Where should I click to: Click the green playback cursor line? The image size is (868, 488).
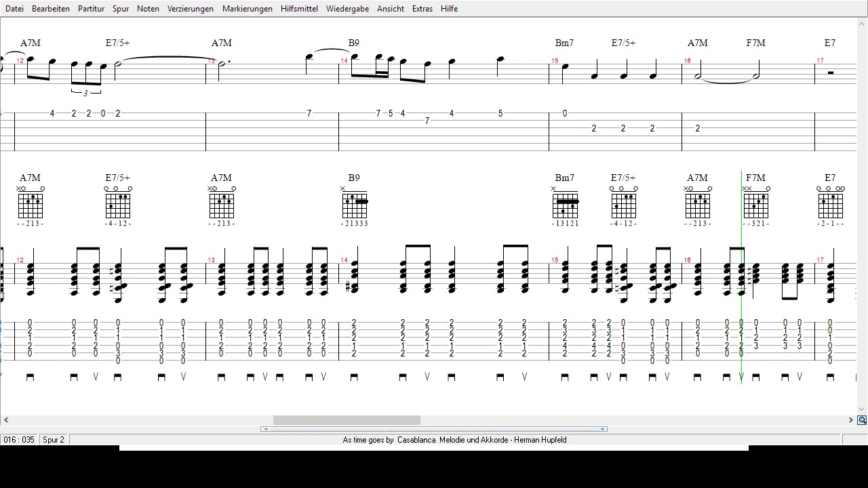point(741,278)
